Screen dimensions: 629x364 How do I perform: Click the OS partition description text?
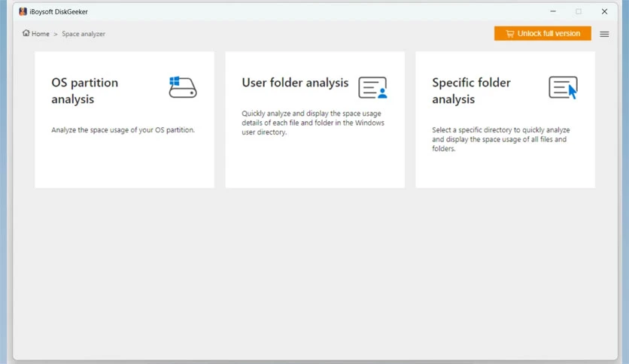(123, 130)
